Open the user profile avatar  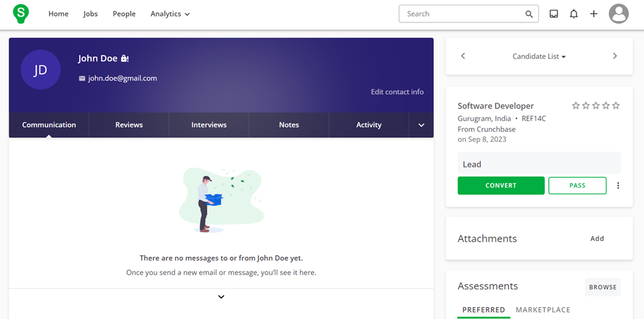click(618, 14)
